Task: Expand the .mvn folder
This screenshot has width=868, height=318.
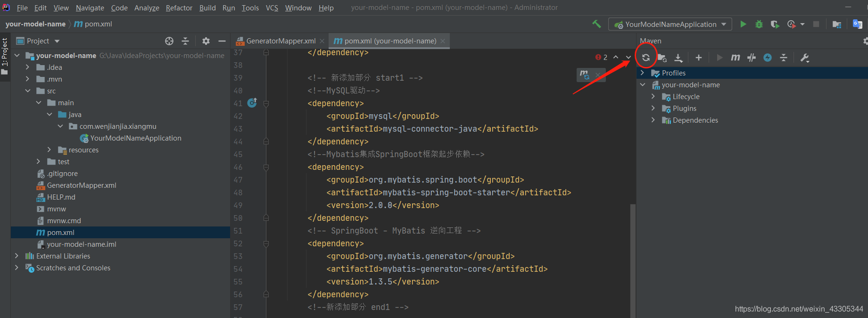Action: point(28,79)
